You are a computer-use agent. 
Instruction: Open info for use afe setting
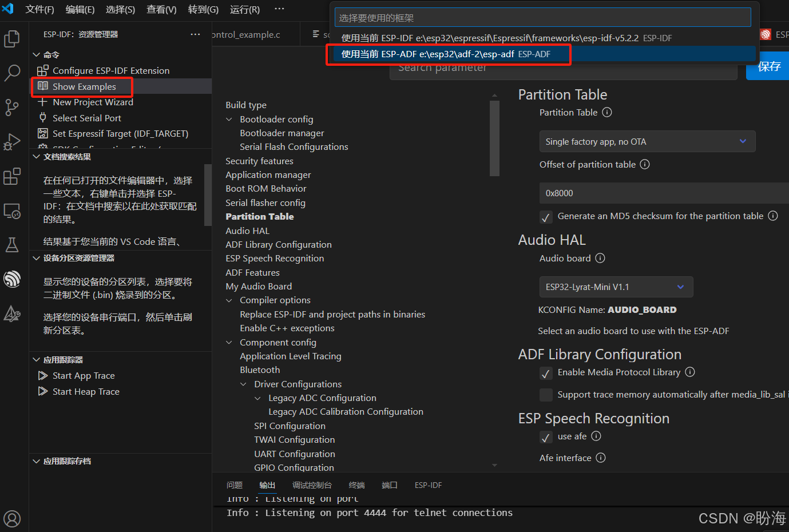coord(596,436)
